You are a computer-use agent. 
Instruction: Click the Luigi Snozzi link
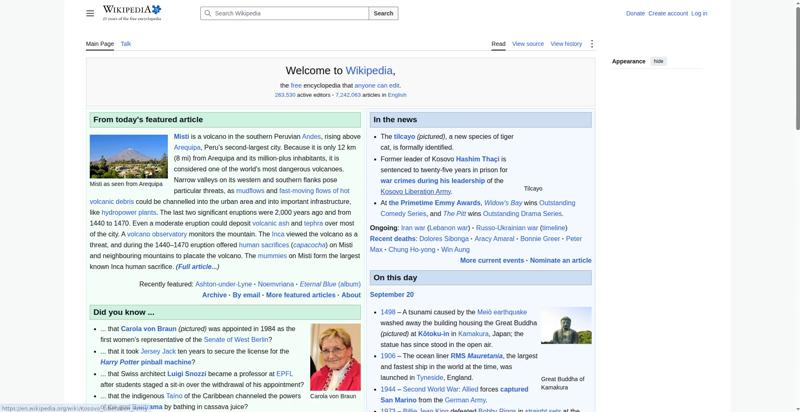[x=187, y=374]
